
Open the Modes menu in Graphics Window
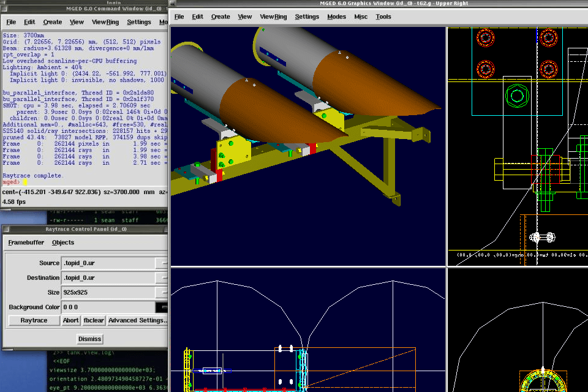(x=336, y=17)
